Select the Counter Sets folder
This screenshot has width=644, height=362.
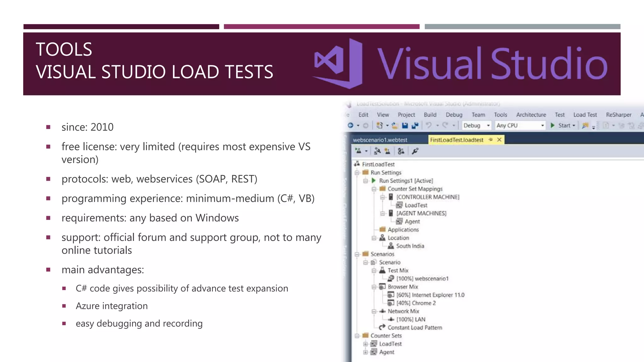tap(386, 336)
